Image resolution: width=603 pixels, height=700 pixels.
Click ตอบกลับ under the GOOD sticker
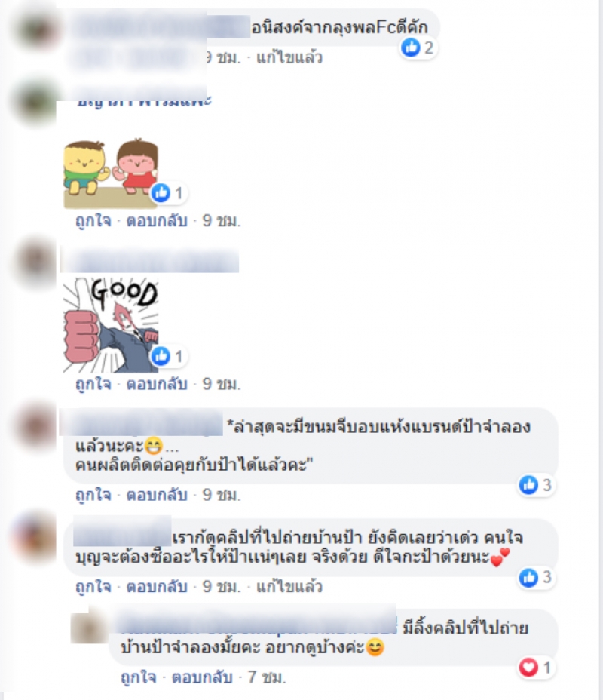pos(157,385)
